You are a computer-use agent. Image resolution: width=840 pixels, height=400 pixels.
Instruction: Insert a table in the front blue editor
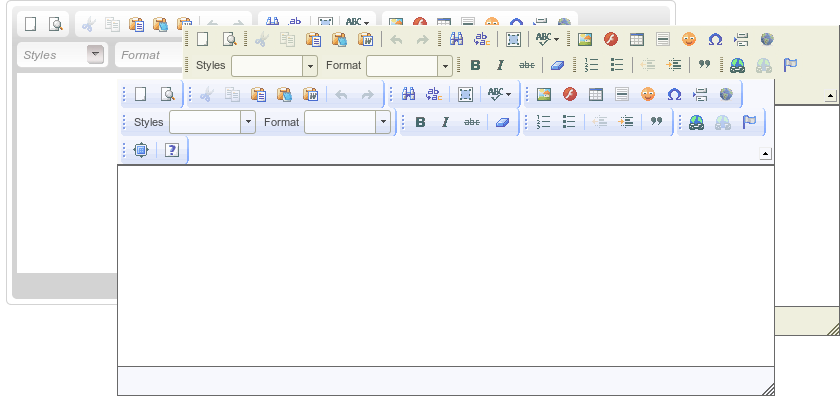coord(596,95)
